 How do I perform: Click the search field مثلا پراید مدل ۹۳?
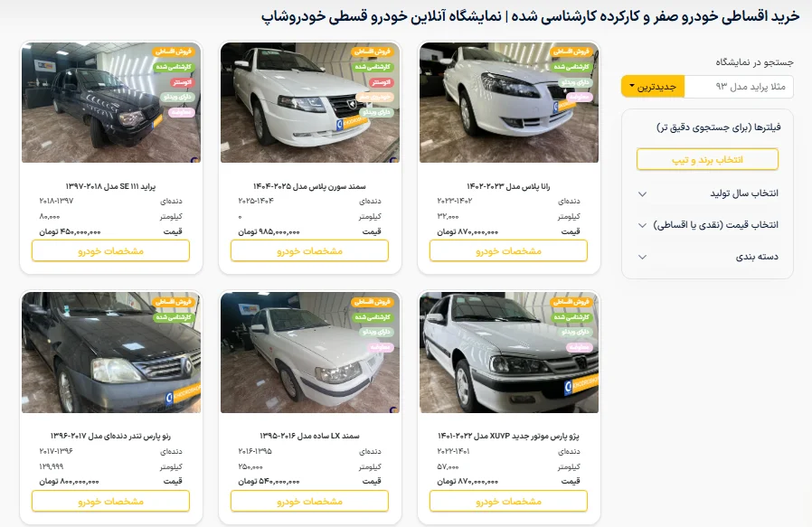pos(739,87)
